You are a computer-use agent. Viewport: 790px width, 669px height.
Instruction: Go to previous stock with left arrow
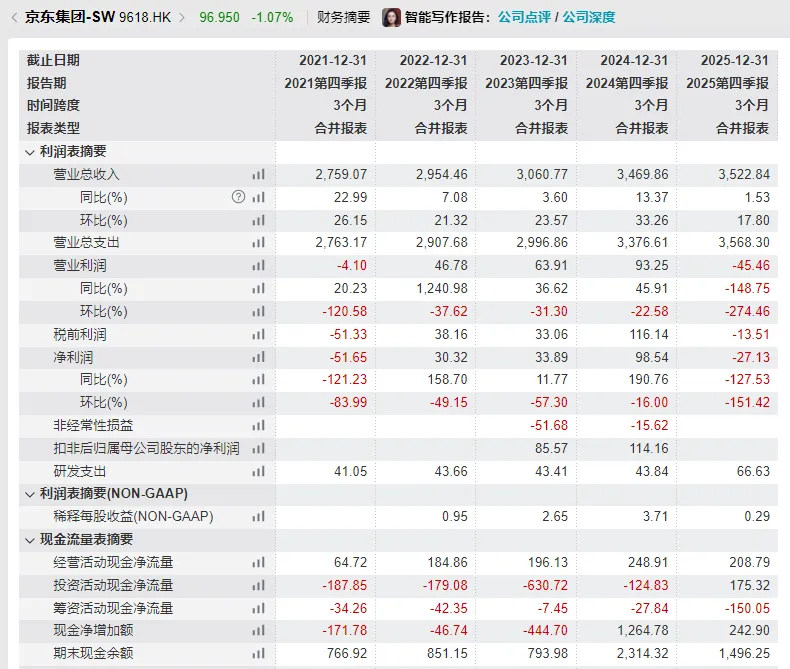click(x=14, y=18)
